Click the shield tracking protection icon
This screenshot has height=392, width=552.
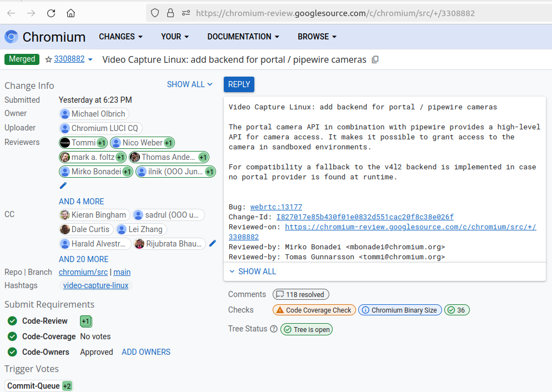[155, 13]
